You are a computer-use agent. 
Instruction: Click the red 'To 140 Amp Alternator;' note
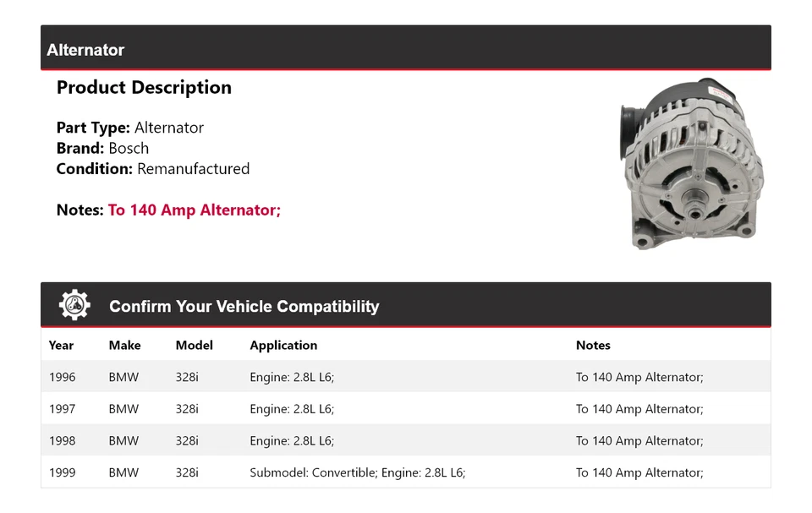(x=195, y=210)
